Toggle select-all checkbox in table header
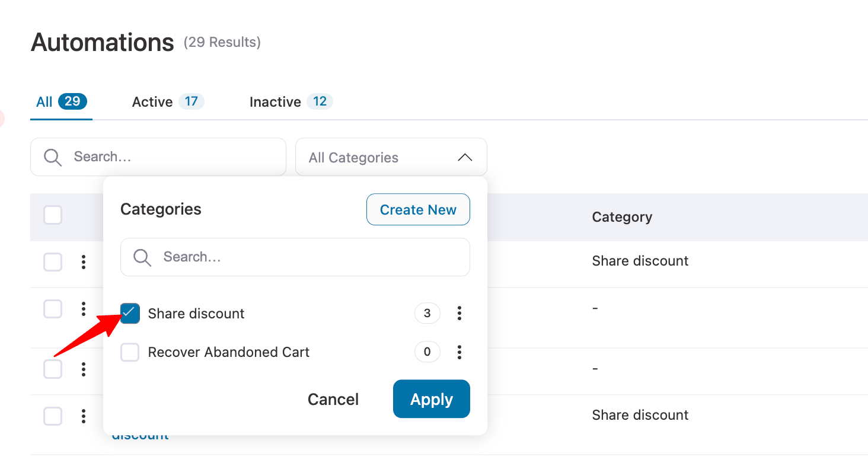The width and height of the screenshot is (868, 466). tap(53, 215)
